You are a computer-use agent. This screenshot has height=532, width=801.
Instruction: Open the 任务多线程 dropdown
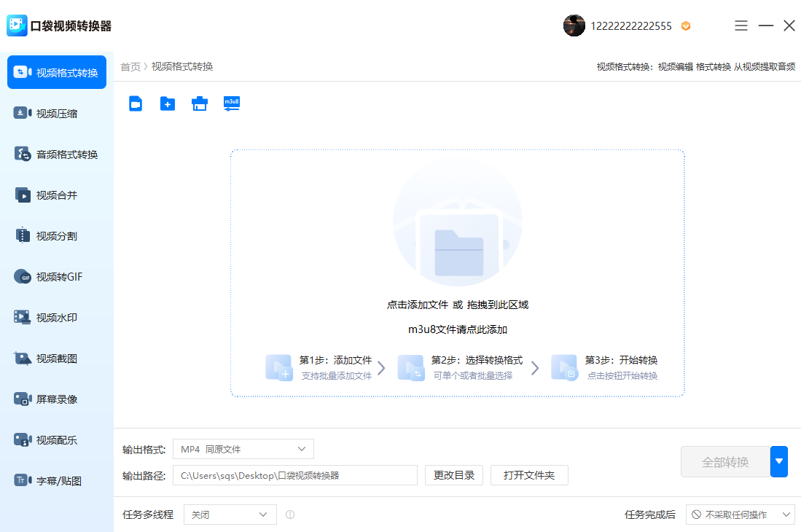230,514
